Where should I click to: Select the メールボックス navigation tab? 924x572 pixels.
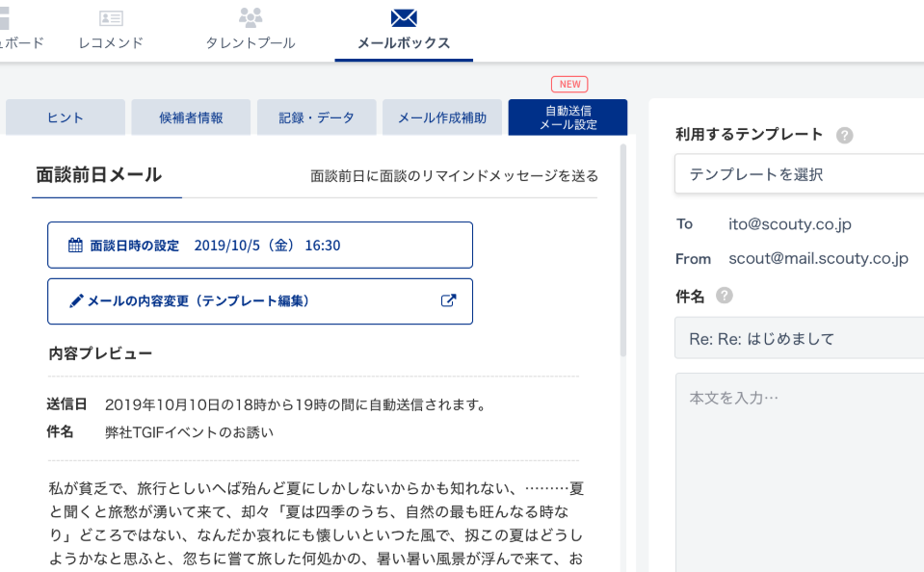click(x=404, y=31)
